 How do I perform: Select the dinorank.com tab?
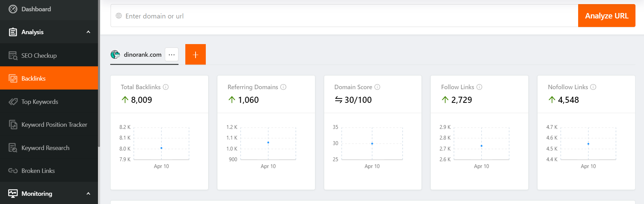[142, 55]
